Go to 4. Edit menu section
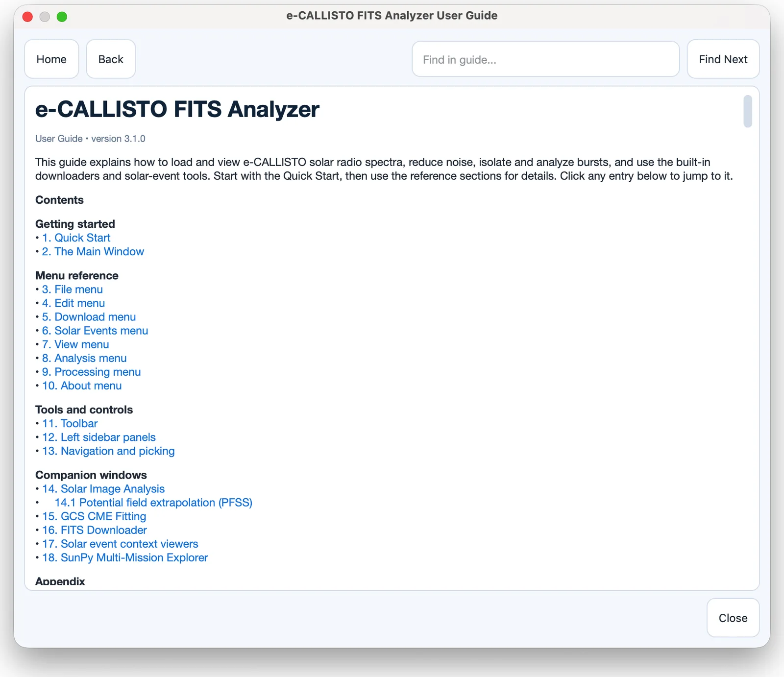The height and width of the screenshot is (677, 784). (x=73, y=303)
